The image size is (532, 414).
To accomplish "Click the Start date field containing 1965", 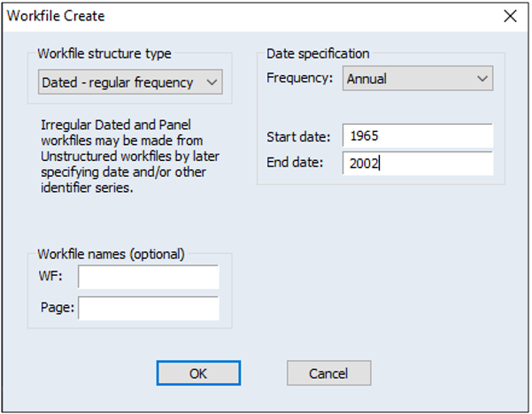I will click(x=417, y=136).
